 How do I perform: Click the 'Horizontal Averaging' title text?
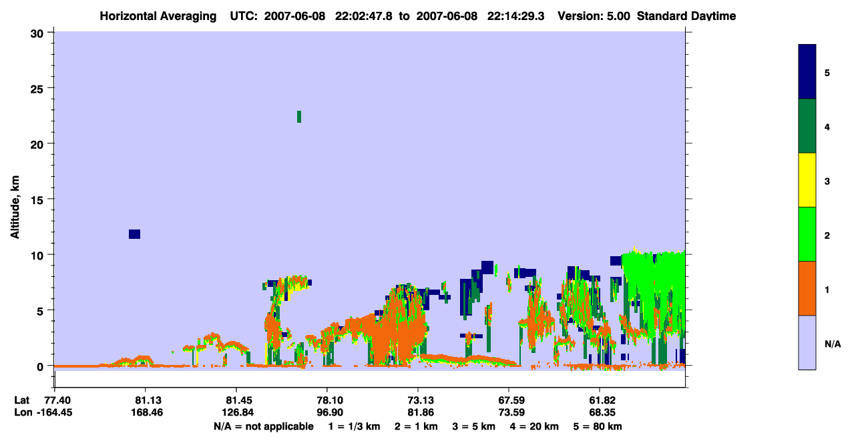159,16
